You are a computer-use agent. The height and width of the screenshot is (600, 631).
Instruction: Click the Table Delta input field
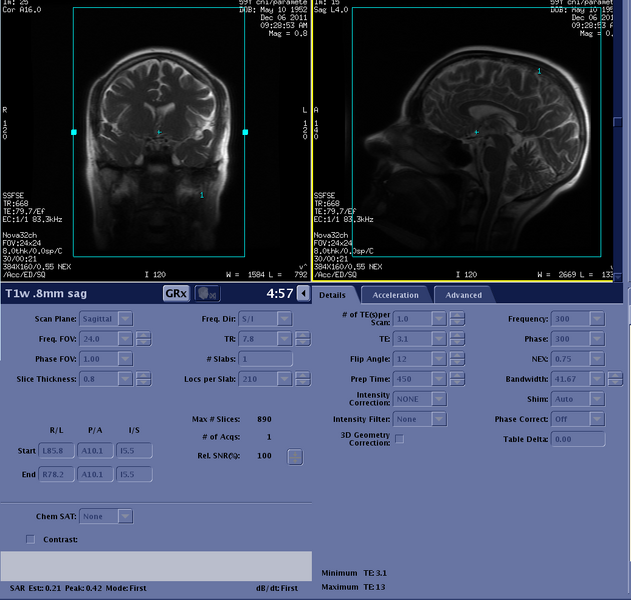pyautogui.click(x=578, y=439)
